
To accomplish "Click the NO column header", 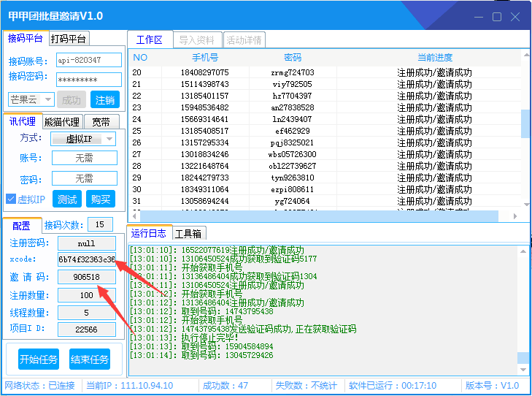I will coord(140,58).
